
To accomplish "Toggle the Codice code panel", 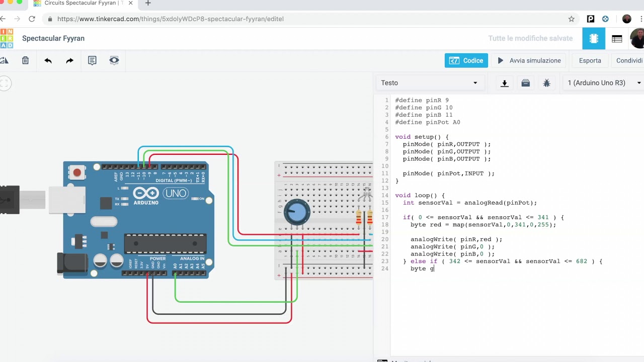I will 466,60.
